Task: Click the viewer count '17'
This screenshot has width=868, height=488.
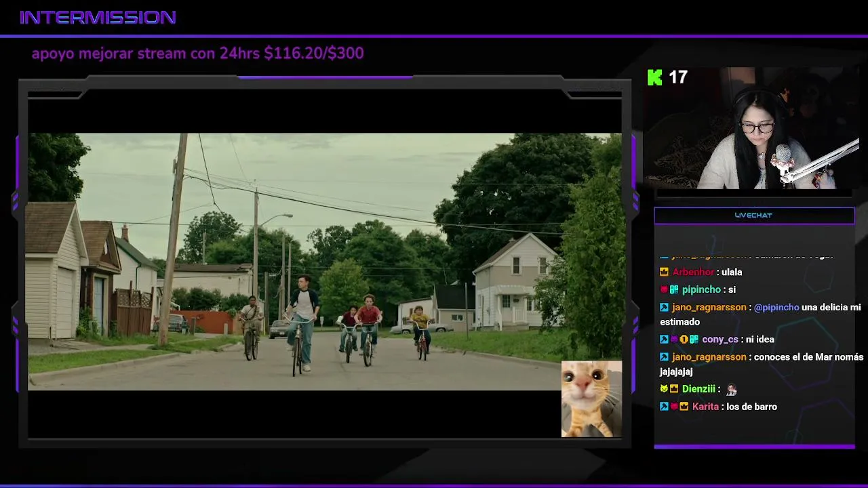Action: point(678,77)
